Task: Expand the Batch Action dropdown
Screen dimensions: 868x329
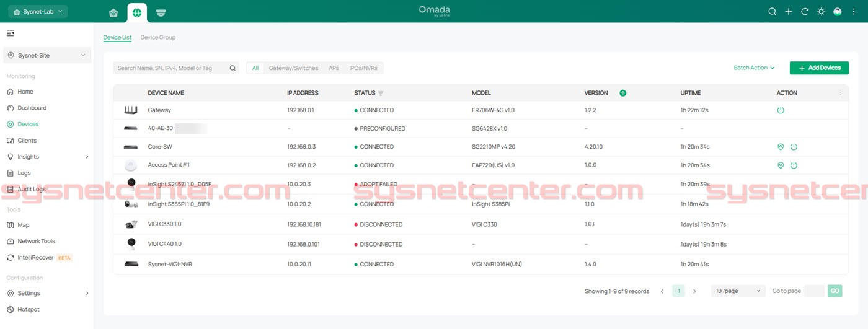Action: click(754, 68)
